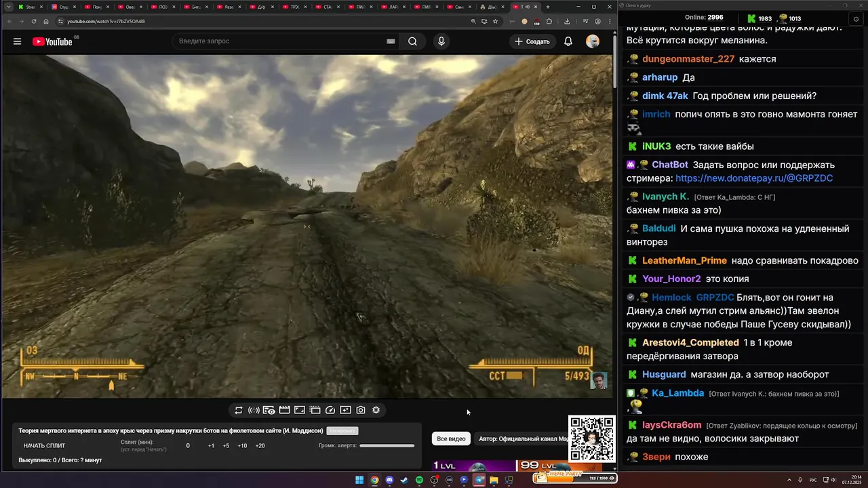The image size is (868, 488).
Task: Show hidden system tray icons chevron
Action: (x=789, y=481)
